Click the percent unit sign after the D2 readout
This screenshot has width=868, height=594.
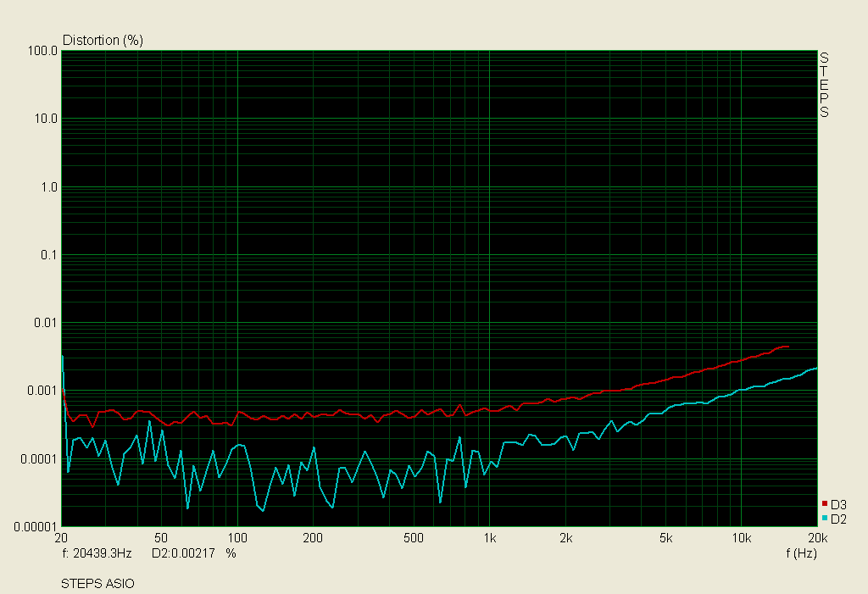coord(231,553)
